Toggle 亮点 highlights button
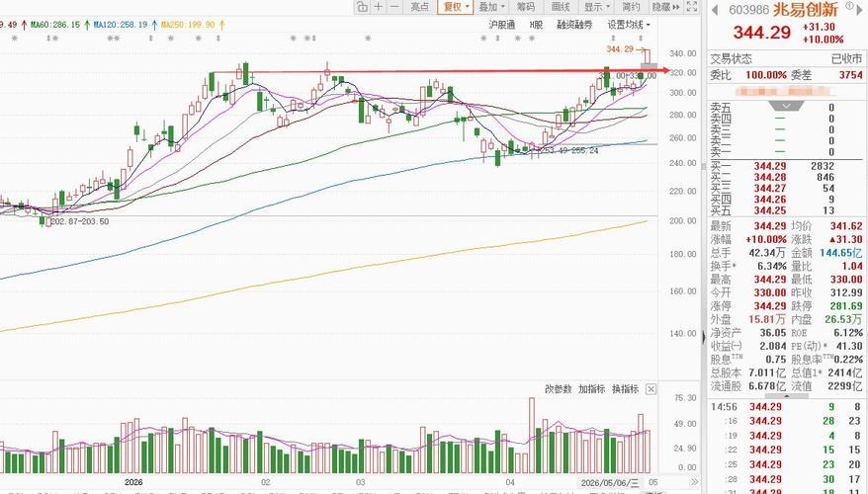The image size is (868, 494). pyautogui.click(x=419, y=7)
